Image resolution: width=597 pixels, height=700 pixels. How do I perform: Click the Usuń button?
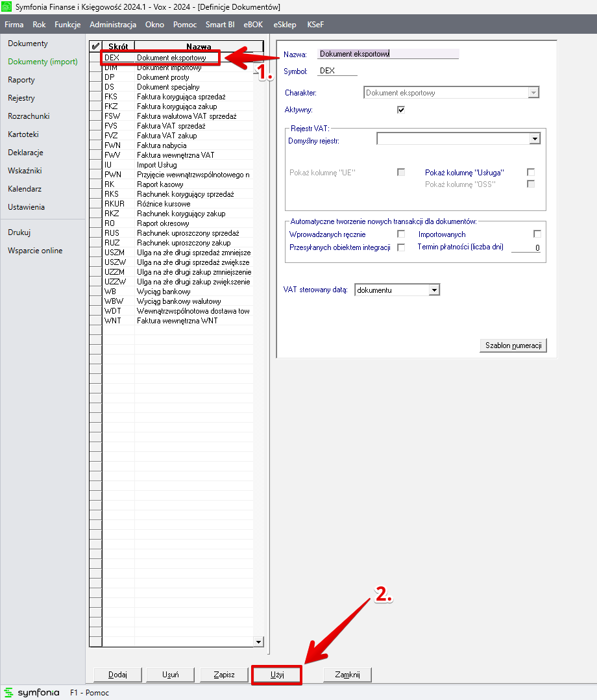[171, 675]
